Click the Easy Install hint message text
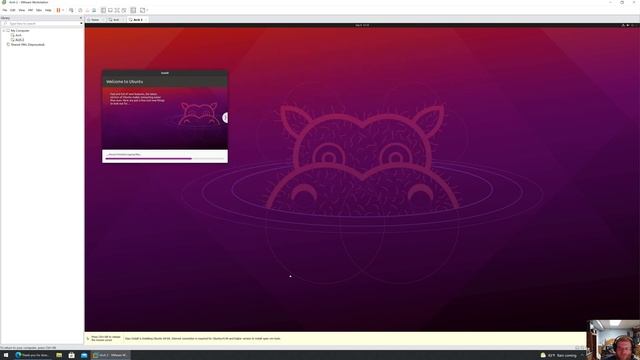Image resolution: width=640 pixels, height=360 pixels. point(202,338)
